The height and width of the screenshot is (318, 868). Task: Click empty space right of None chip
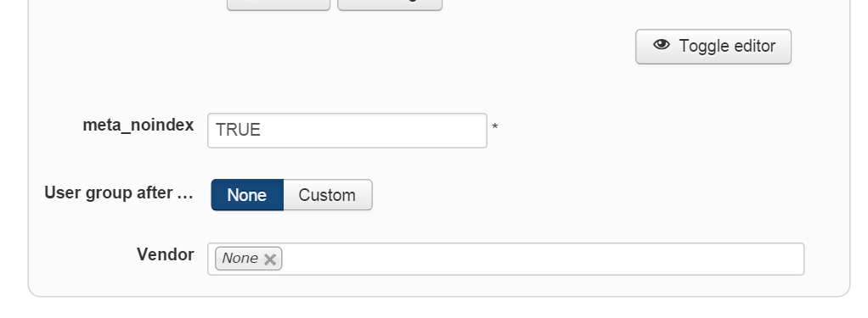click(543, 259)
